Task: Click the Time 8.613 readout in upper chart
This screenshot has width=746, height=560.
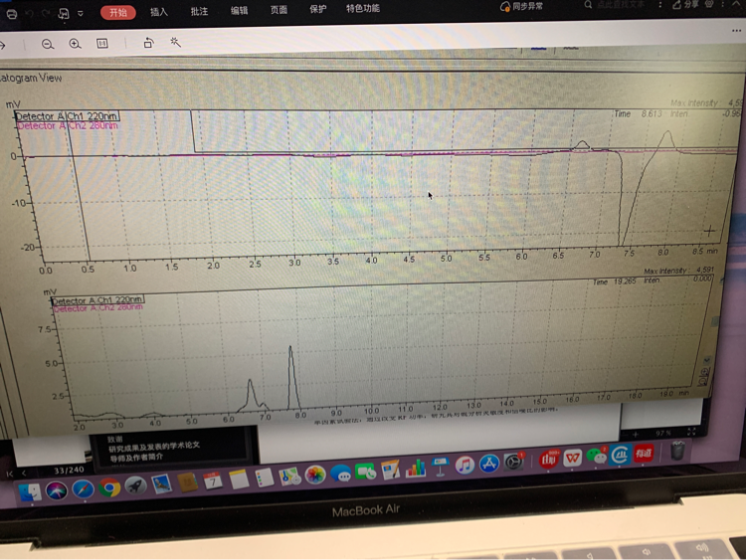Action: [638, 113]
